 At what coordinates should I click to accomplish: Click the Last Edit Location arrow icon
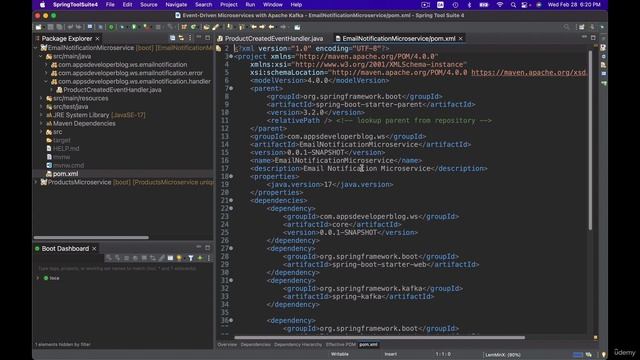(254, 27)
